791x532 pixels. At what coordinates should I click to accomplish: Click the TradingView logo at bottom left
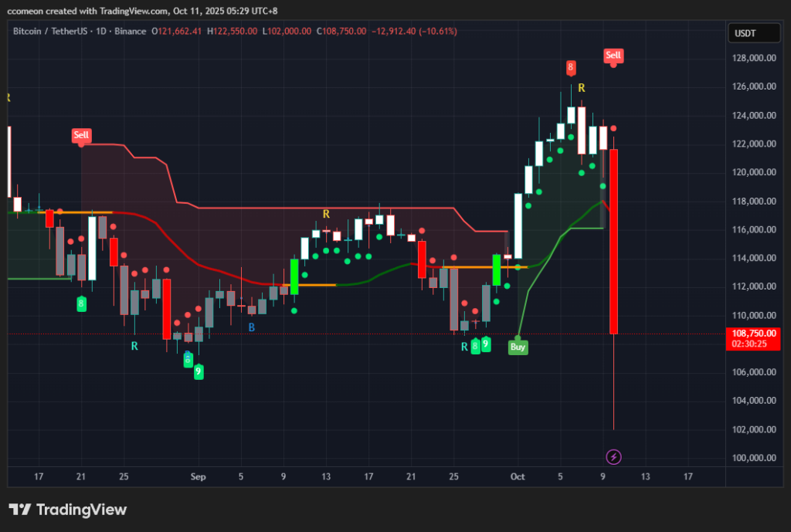(67, 510)
